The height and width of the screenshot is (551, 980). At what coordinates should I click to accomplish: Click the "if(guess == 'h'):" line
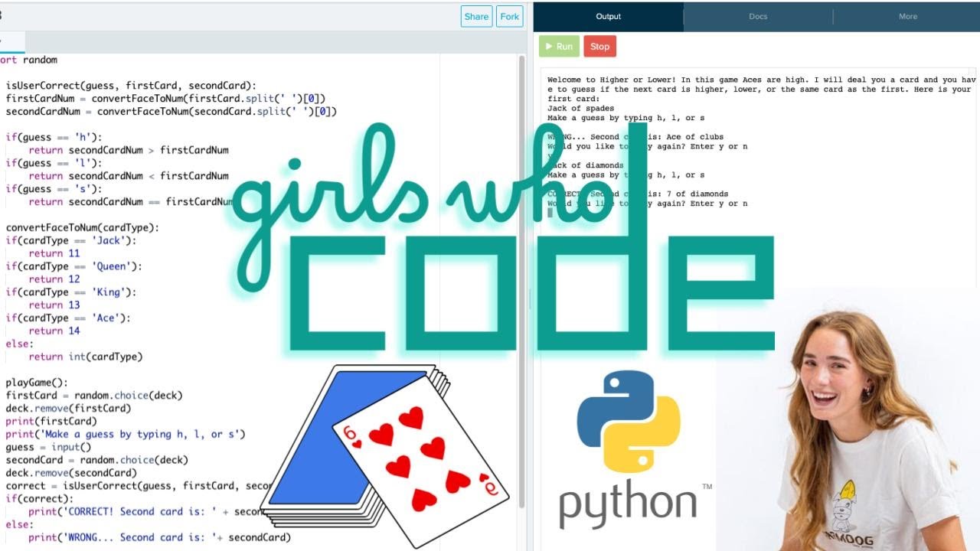(x=54, y=138)
